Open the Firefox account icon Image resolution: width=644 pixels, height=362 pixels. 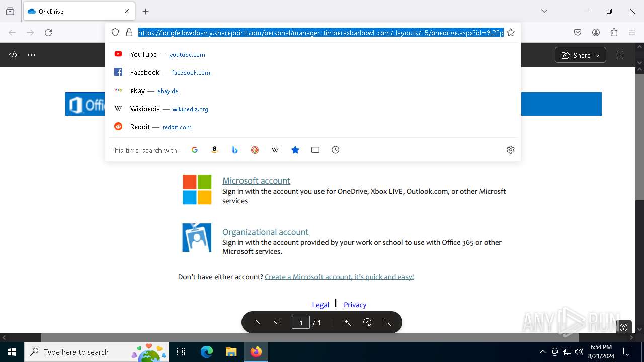tap(596, 32)
